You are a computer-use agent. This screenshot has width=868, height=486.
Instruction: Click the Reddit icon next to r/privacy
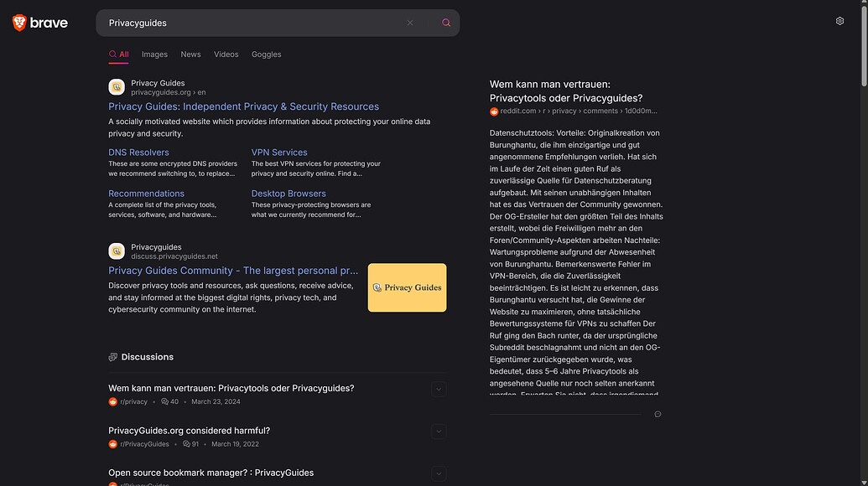coord(112,401)
